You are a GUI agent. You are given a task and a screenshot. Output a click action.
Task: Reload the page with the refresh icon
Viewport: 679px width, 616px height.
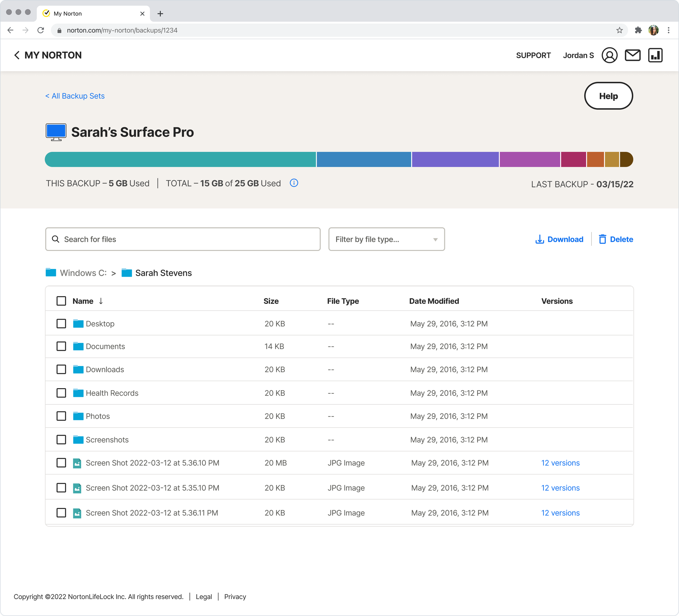(41, 30)
